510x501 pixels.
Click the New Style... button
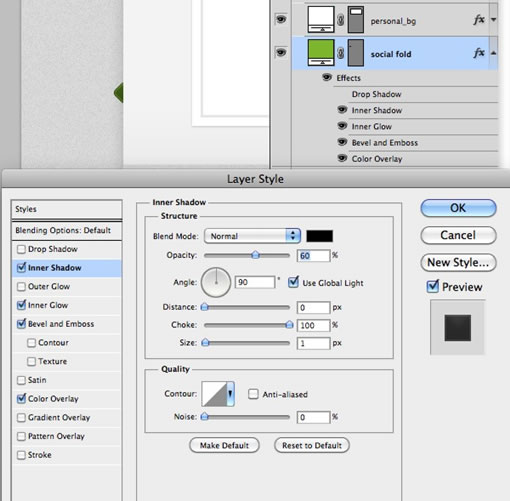[x=458, y=262]
